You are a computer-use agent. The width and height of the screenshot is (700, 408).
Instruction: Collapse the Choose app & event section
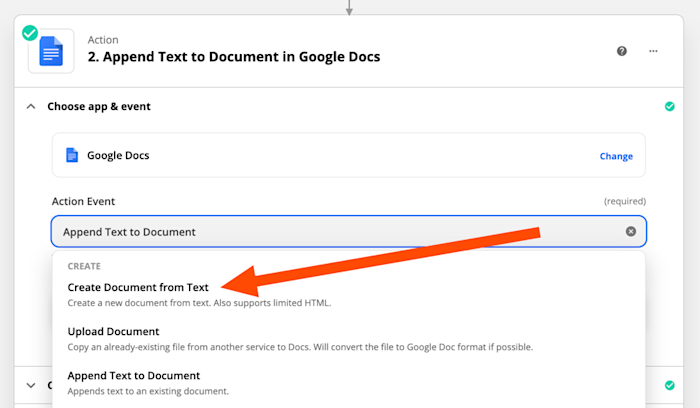31,106
